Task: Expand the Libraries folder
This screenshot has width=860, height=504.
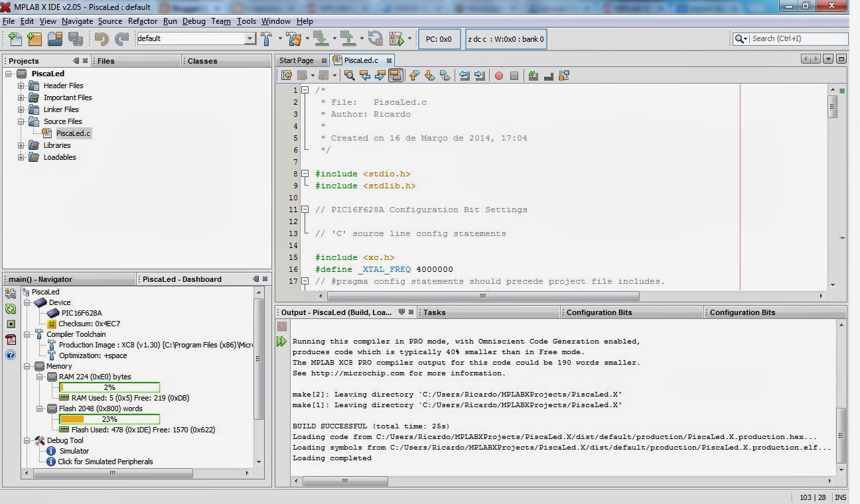Action: (21, 145)
